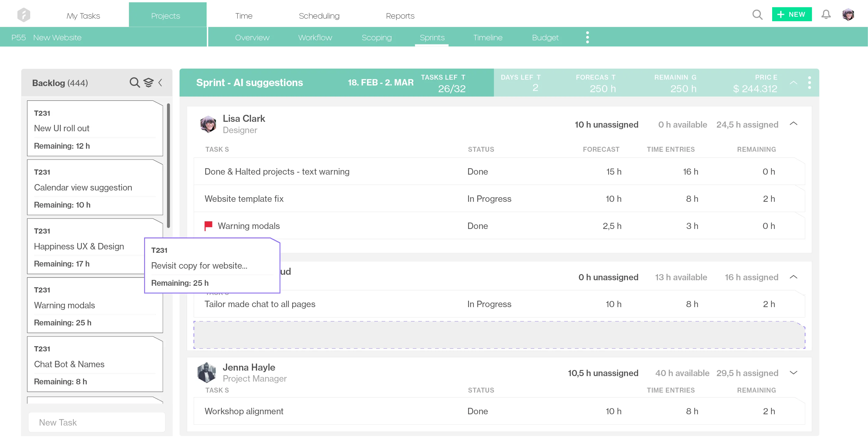Click the Done status of Workshop alignment

tap(478, 411)
